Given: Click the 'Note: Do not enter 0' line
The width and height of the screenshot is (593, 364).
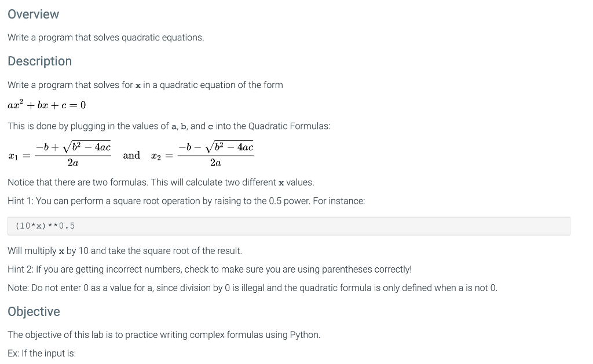Looking at the screenshot, I should 252,288.
